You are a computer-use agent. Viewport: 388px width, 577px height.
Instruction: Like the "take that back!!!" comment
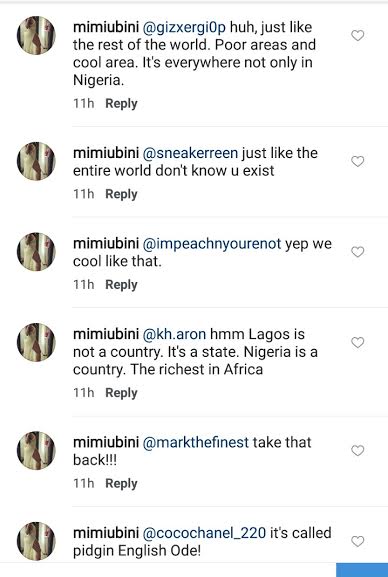pos(357,450)
